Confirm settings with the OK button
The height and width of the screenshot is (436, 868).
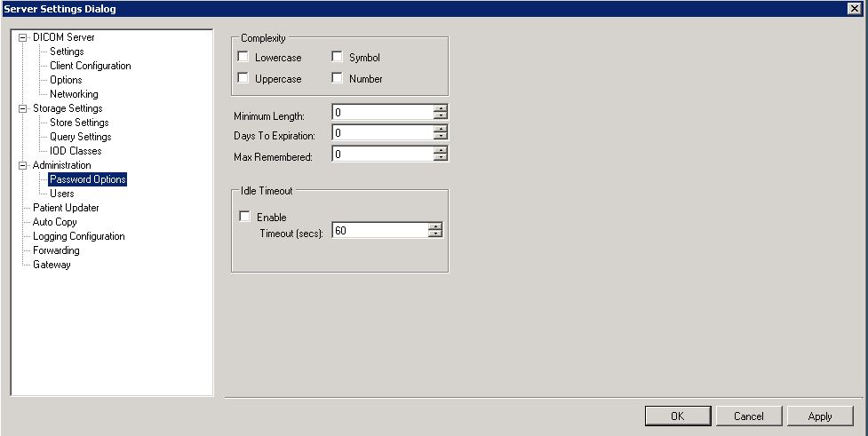click(x=678, y=416)
